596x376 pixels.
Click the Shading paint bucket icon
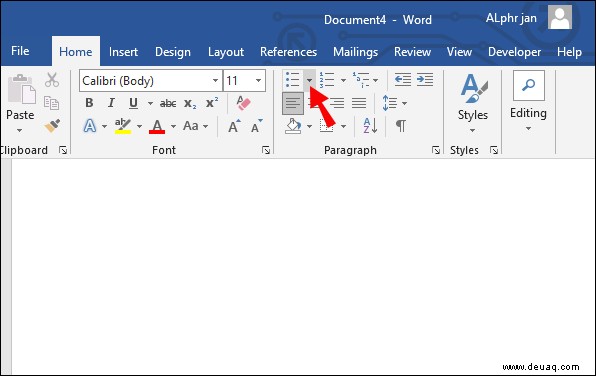click(x=293, y=126)
